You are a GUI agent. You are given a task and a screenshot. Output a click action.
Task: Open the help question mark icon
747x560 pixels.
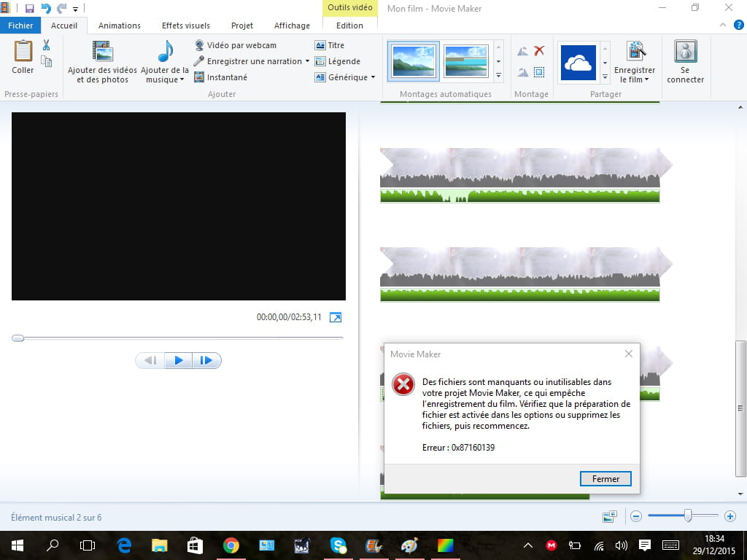click(x=738, y=26)
